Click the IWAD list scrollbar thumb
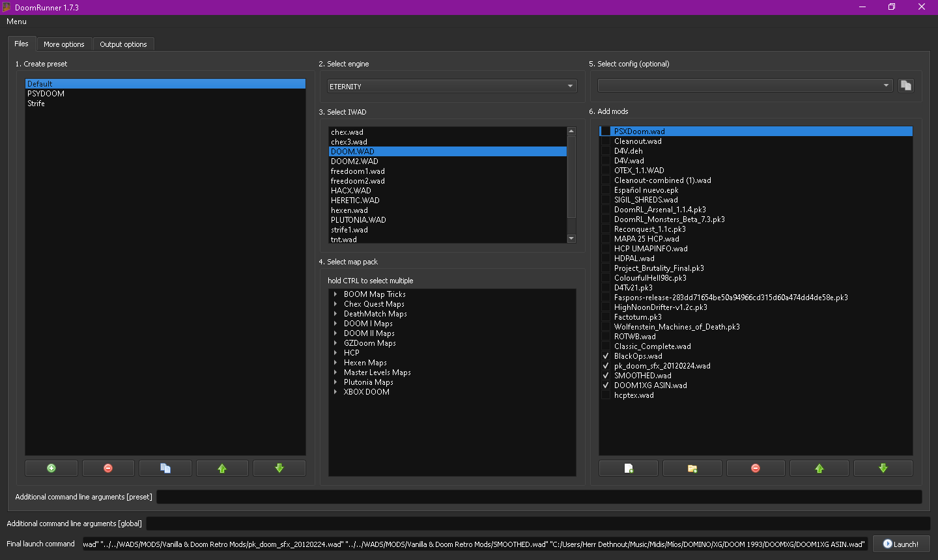Image resolution: width=938 pixels, height=560 pixels. 571,177
